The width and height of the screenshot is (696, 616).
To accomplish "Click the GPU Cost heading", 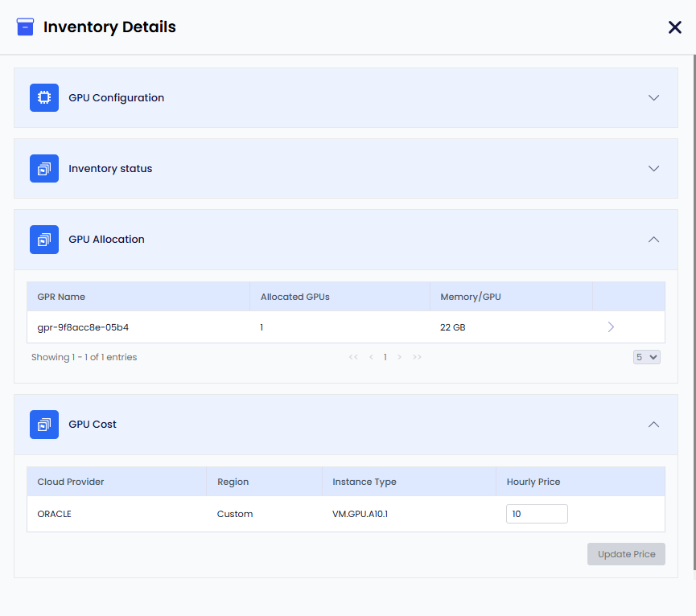I will [93, 425].
